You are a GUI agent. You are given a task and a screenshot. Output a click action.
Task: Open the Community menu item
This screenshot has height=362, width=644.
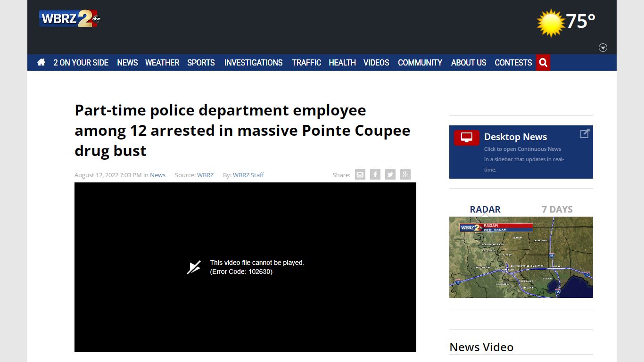pos(420,62)
